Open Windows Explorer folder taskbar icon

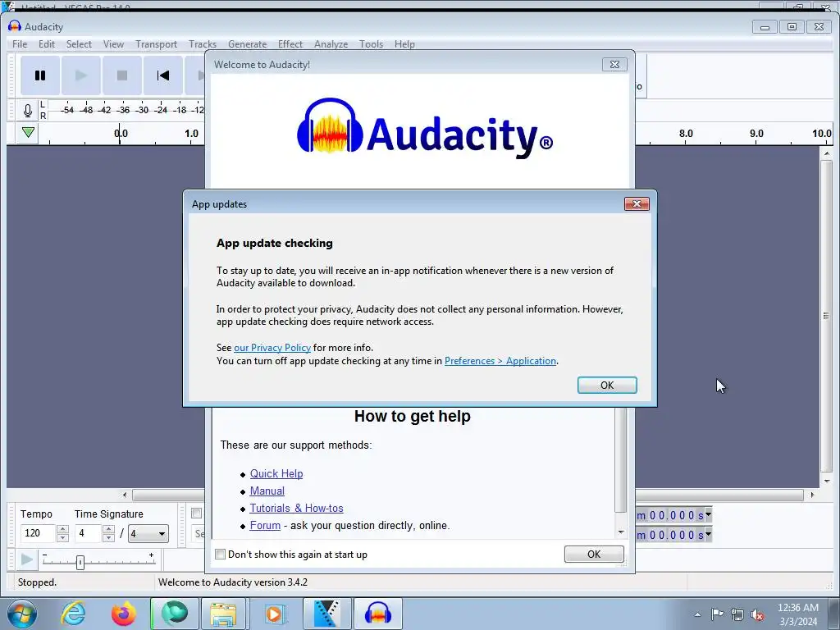(x=223, y=614)
